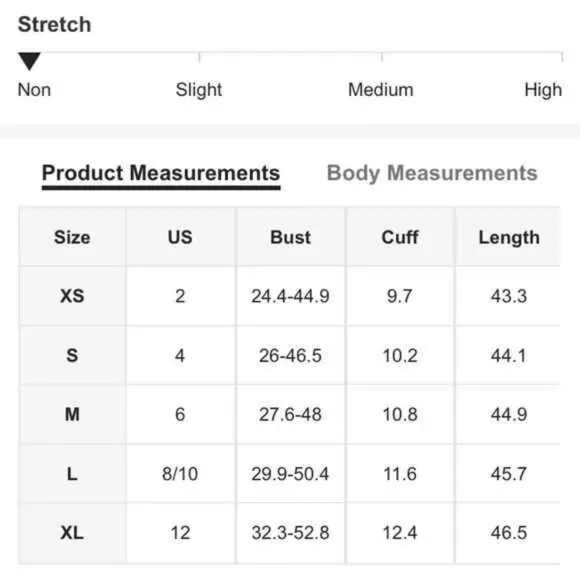This screenshot has width=580, height=580.
Task: Select the XL size row label
Action: (x=72, y=533)
